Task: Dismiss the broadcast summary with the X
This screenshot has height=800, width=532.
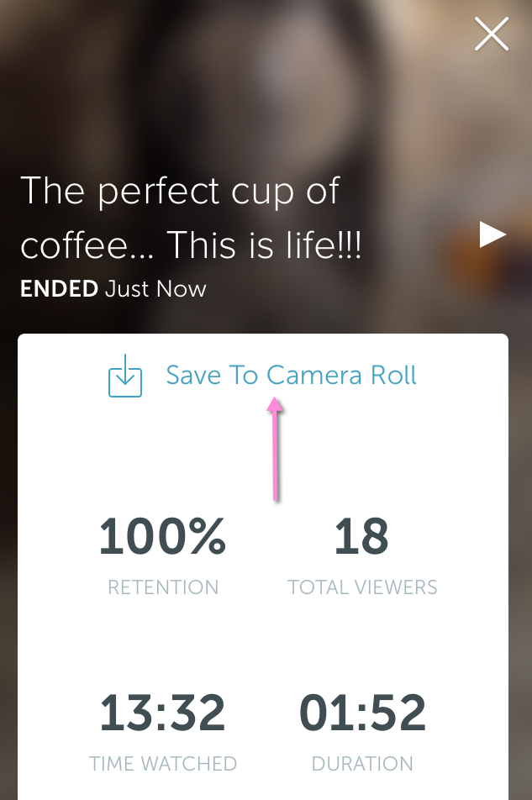Action: [x=491, y=34]
